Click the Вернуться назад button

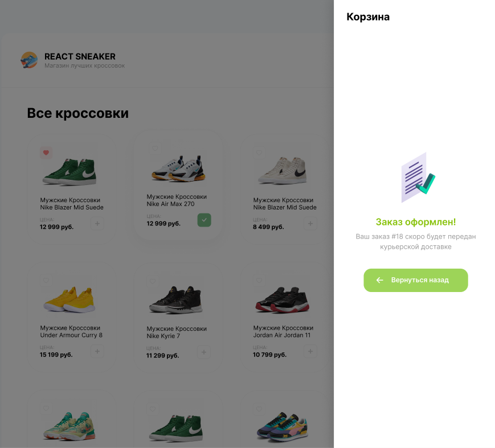(x=416, y=280)
